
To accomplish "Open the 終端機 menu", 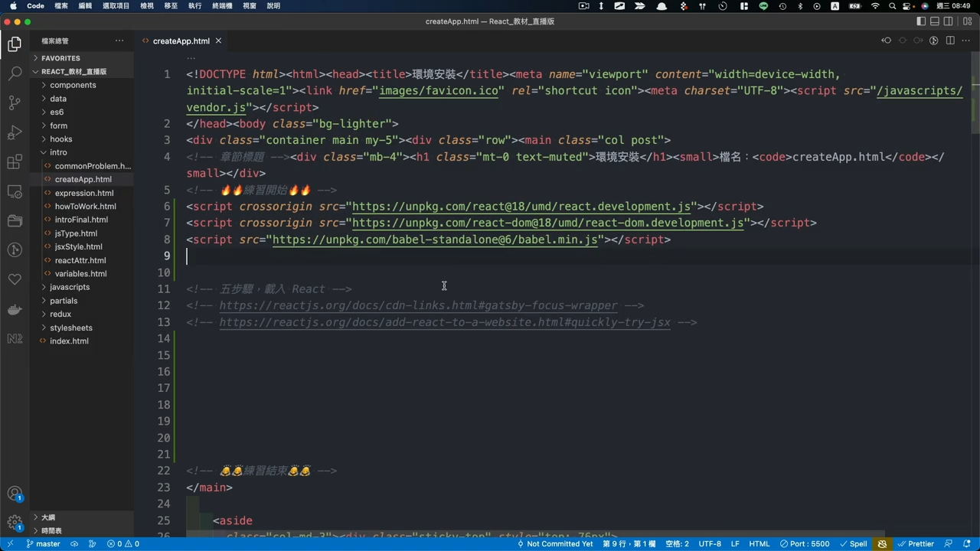I will (x=222, y=6).
